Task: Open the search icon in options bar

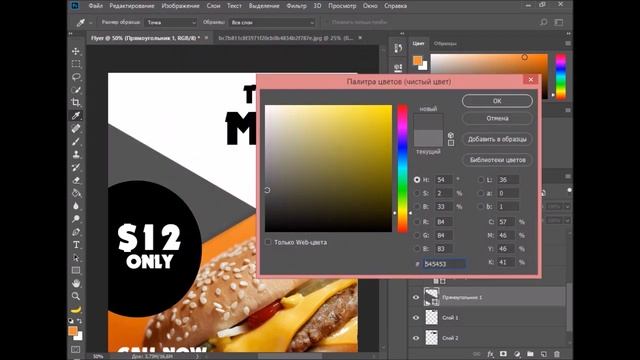Action: (x=543, y=22)
